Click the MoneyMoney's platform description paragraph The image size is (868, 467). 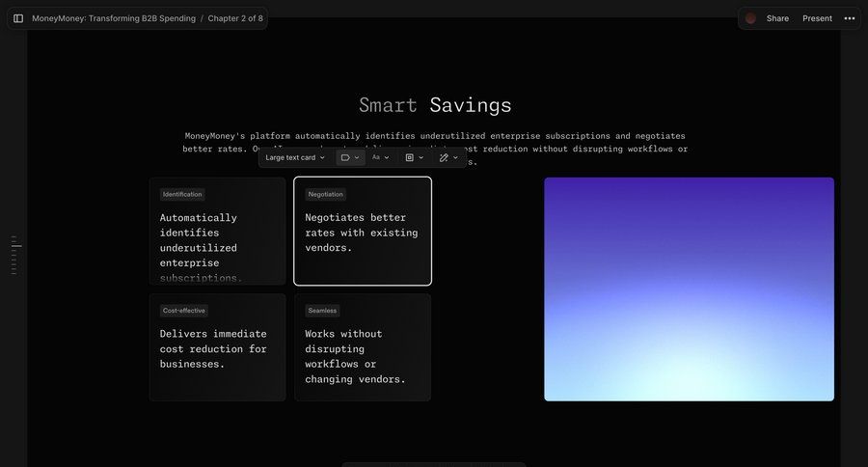point(435,149)
